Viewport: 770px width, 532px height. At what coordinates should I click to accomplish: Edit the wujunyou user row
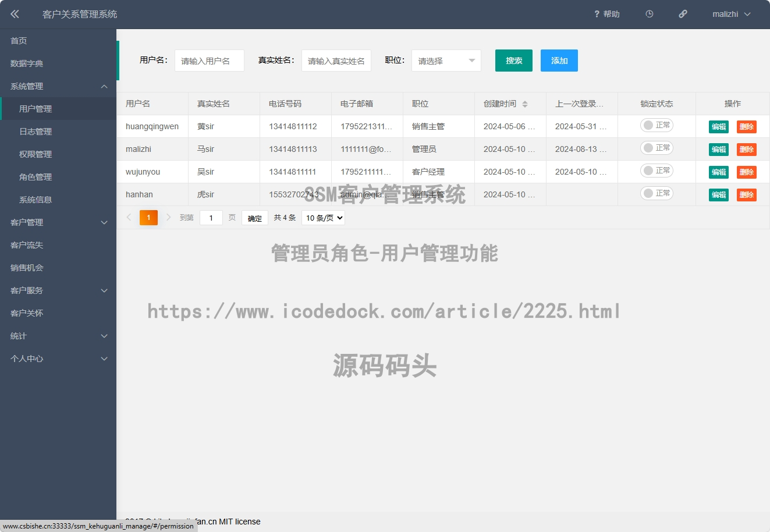click(x=719, y=172)
